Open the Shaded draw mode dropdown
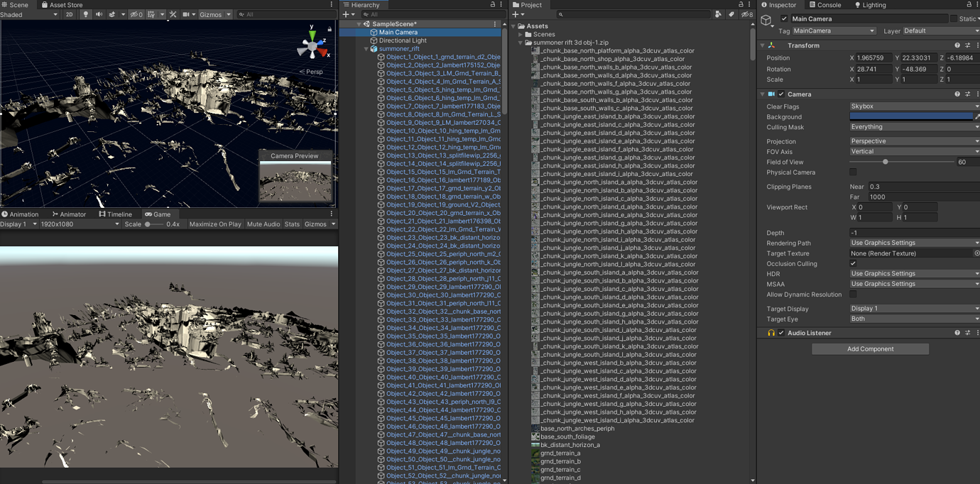Image resolution: width=980 pixels, height=484 pixels. click(x=29, y=14)
